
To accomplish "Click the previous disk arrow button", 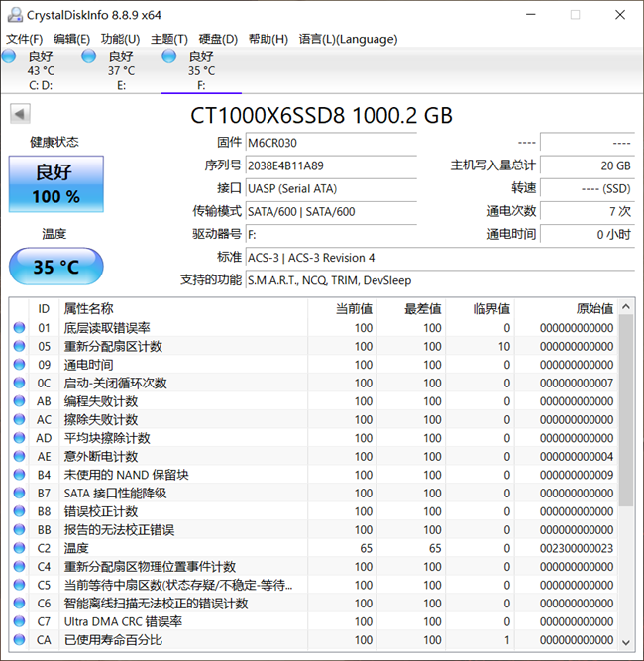I will click(20, 114).
